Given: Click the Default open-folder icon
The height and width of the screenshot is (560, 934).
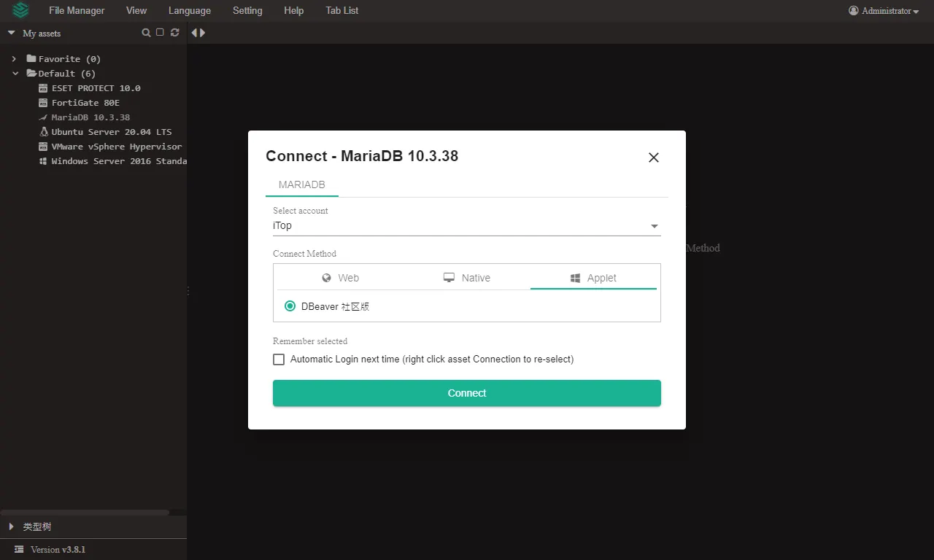Looking at the screenshot, I should [x=31, y=73].
